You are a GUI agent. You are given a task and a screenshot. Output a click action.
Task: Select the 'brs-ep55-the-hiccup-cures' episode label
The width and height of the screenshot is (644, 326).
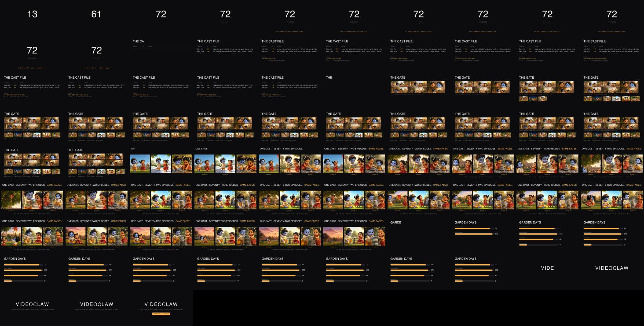tap(78, 95)
